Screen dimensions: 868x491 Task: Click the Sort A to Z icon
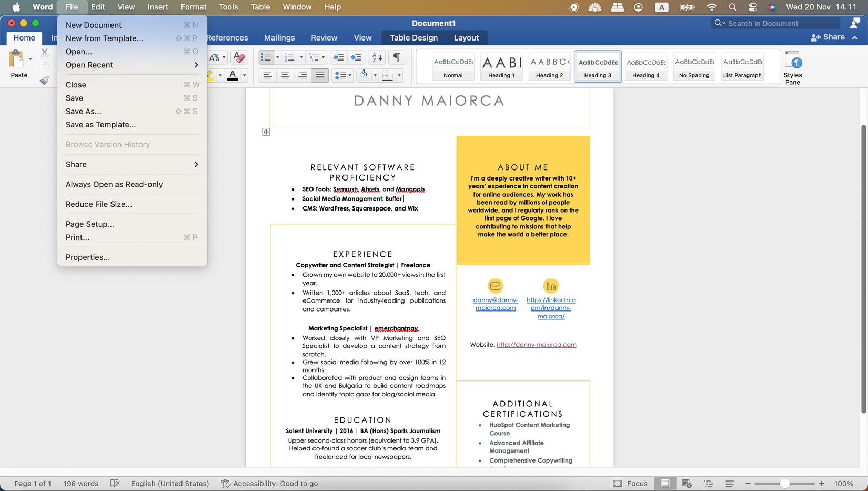377,57
